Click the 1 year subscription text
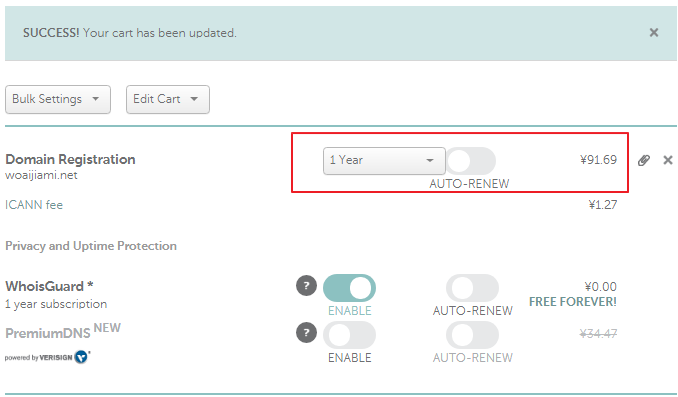This screenshot has width=678, height=397. pyautogui.click(x=56, y=304)
